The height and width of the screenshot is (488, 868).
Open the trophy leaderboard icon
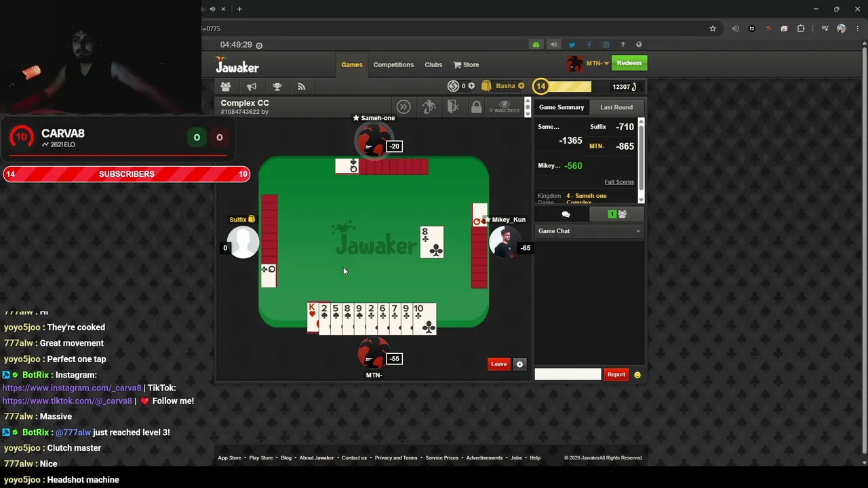(277, 87)
